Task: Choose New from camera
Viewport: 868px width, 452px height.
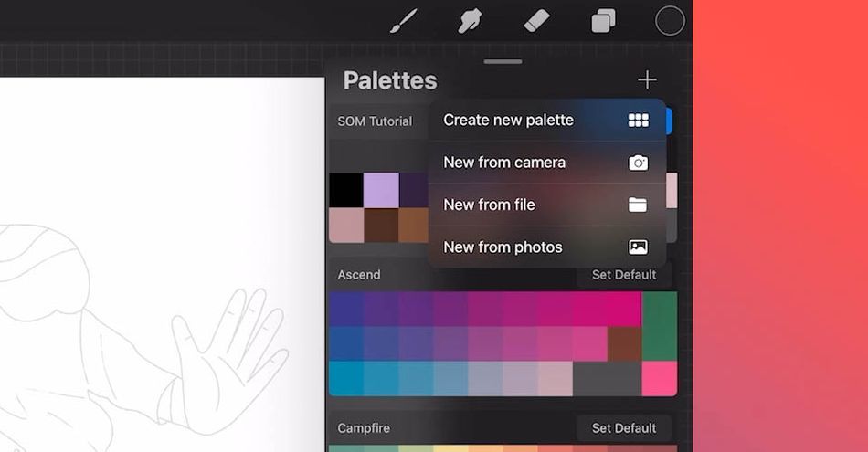Action: [547, 163]
